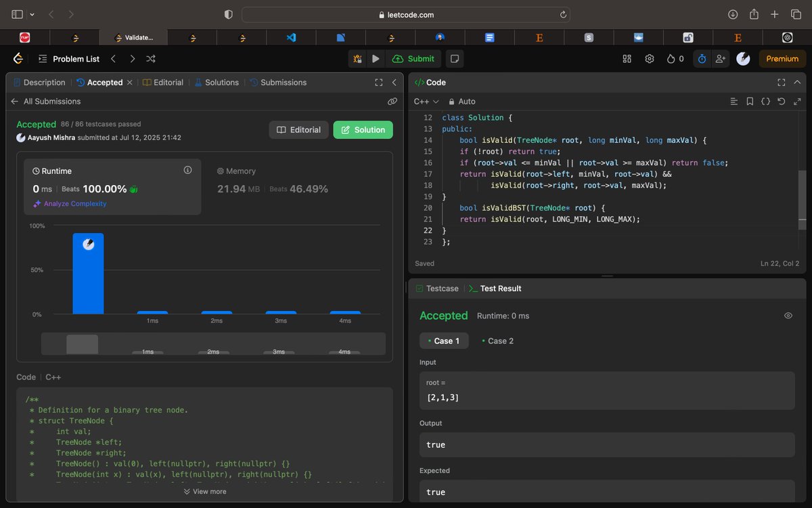
Task: Open the Submissions tab
Action: pos(278,83)
